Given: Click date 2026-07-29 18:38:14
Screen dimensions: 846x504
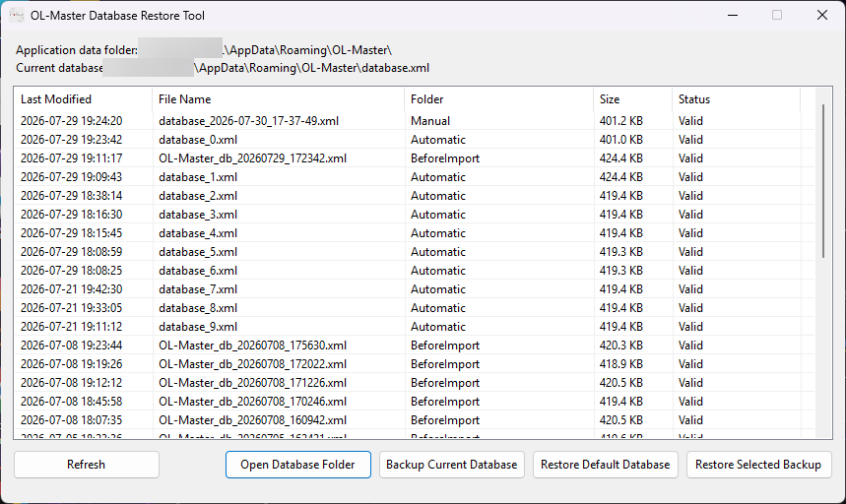Looking at the screenshot, I should coord(71,196).
